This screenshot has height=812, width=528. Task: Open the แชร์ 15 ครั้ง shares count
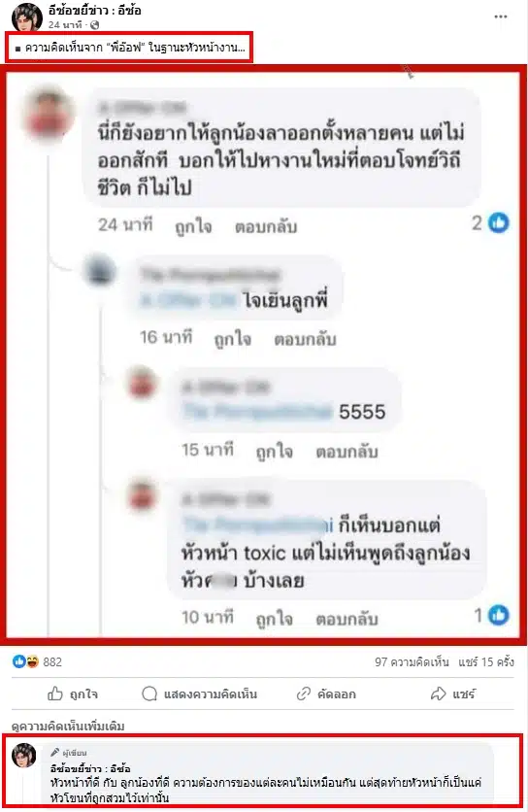tap(486, 661)
